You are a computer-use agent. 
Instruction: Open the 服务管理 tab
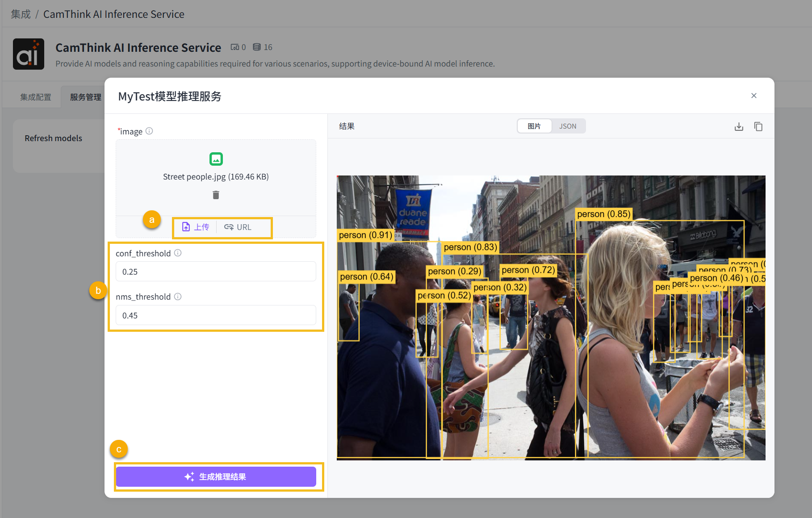(x=85, y=97)
